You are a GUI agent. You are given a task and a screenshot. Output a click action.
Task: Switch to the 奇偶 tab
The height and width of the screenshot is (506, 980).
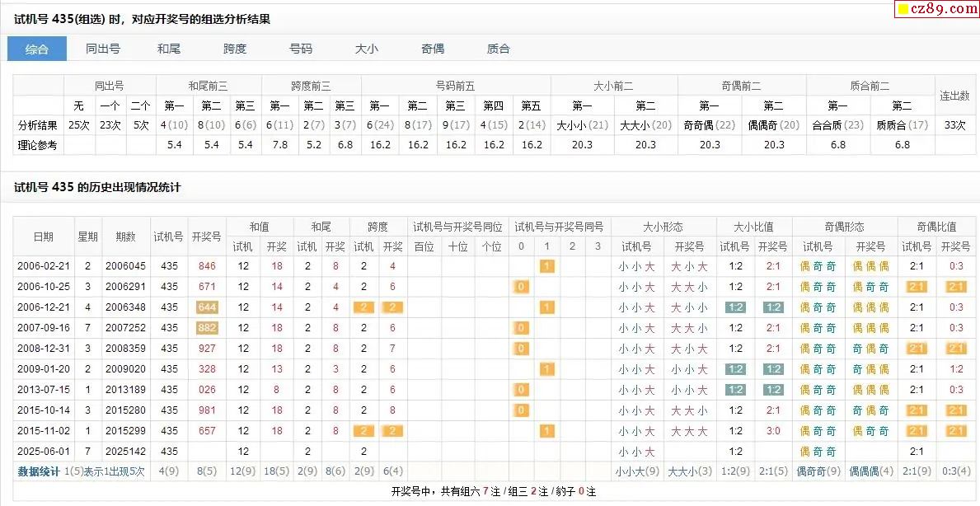pyautogui.click(x=433, y=49)
